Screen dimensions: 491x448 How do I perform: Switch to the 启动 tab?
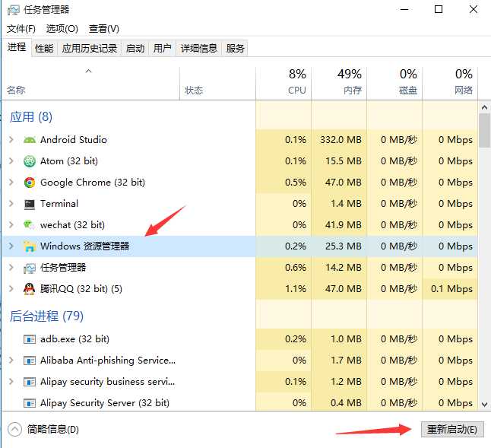click(x=135, y=48)
